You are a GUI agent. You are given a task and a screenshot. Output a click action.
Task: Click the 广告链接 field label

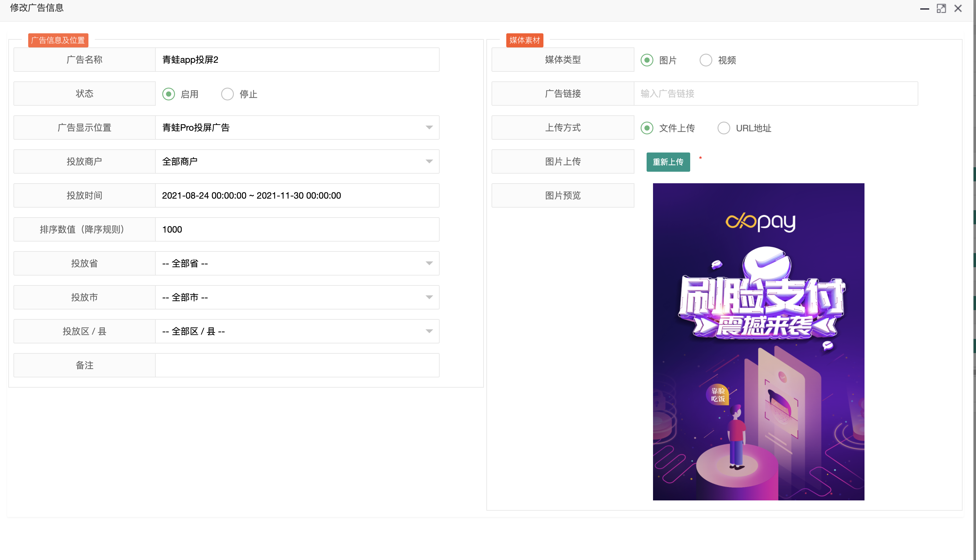pos(563,94)
